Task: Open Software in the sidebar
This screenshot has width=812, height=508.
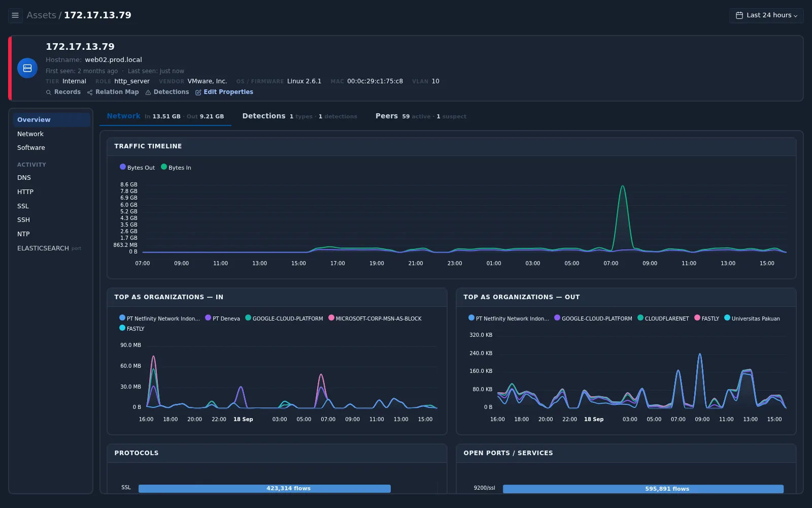Action: click(51, 148)
